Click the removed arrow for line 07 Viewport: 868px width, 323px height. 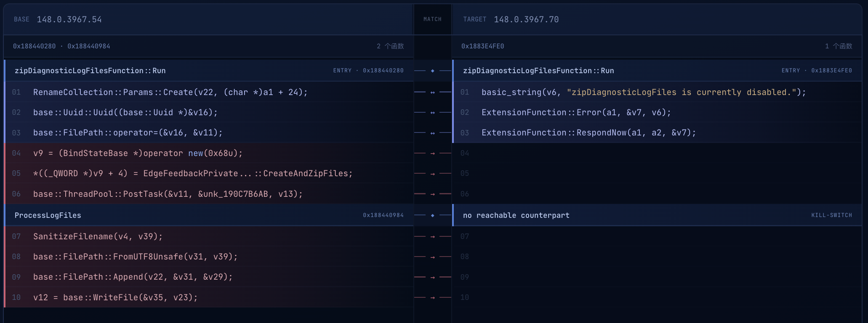click(x=432, y=236)
